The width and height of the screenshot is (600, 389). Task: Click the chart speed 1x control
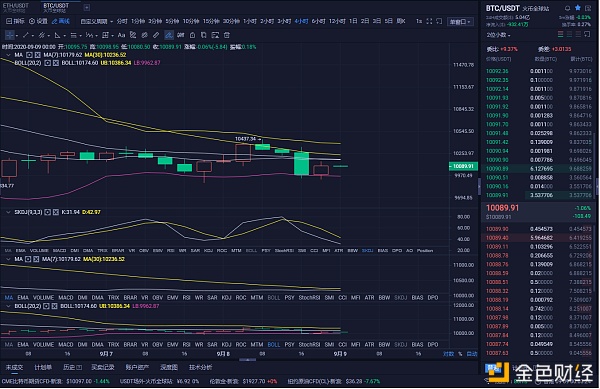(419, 21)
